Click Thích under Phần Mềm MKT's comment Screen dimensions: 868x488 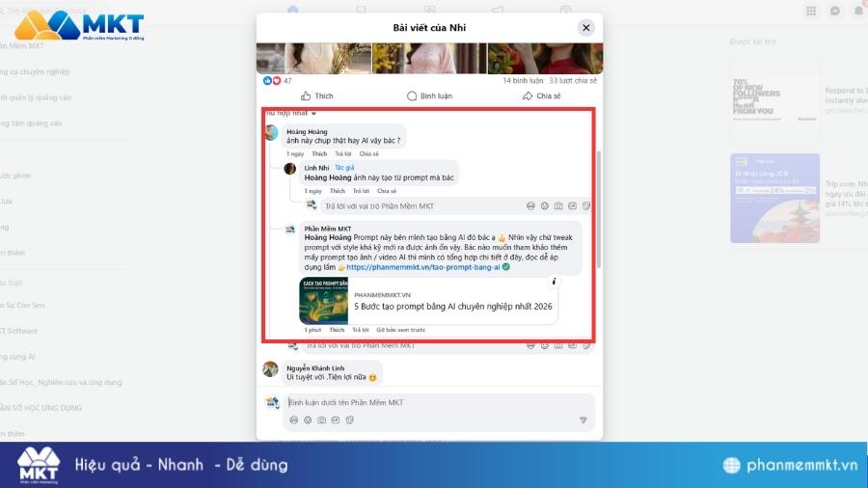coord(338,330)
